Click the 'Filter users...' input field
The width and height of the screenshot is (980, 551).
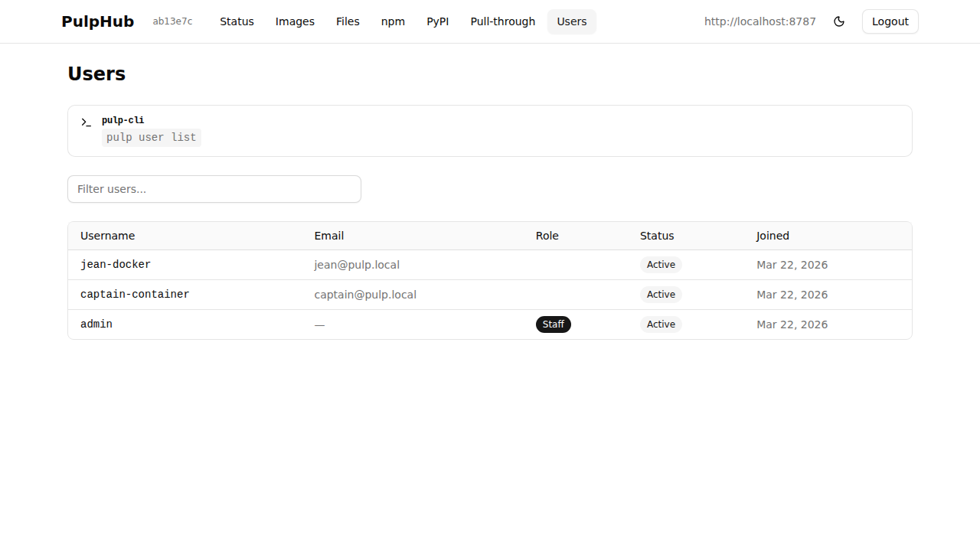pyautogui.click(x=214, y=189)
